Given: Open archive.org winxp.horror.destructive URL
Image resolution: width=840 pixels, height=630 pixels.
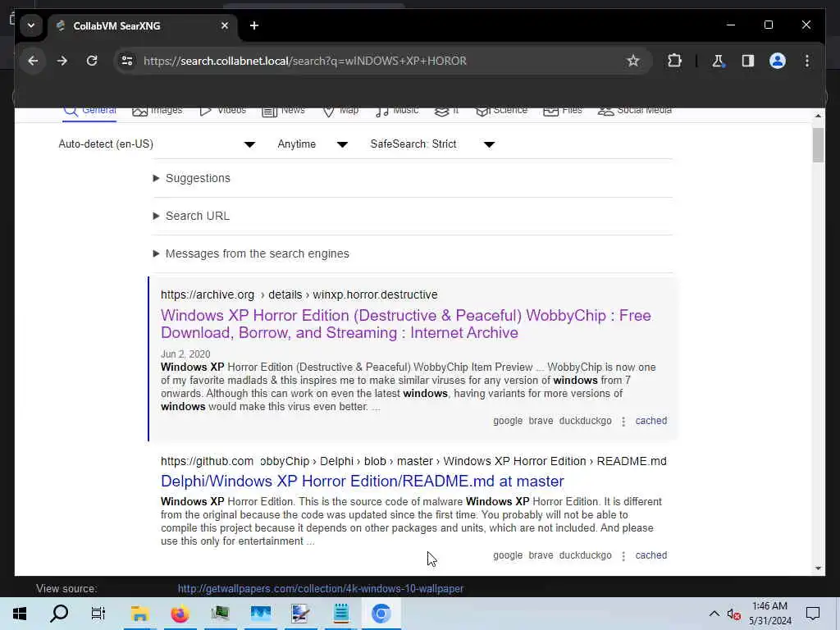Looking at the screenshot, I should pos(299,294).
